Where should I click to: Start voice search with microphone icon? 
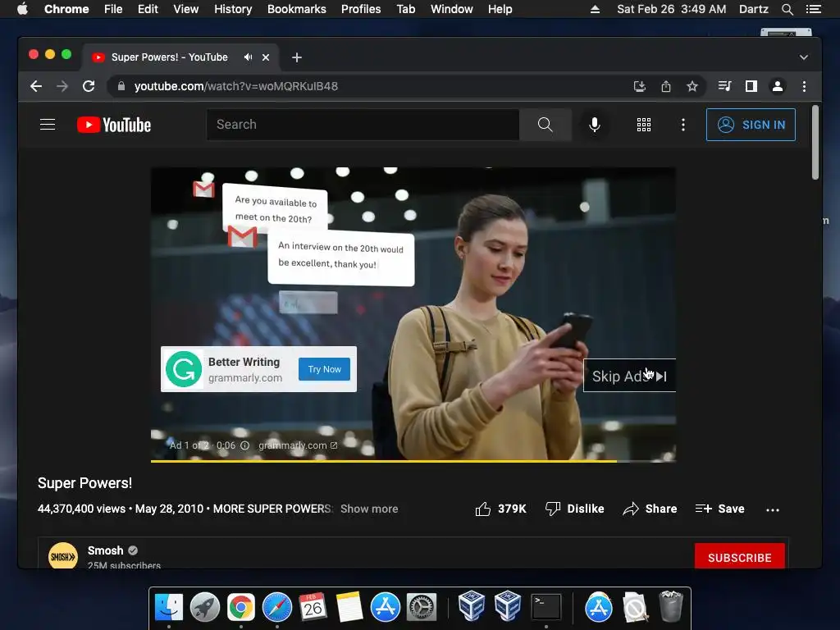tap(594, 125)
